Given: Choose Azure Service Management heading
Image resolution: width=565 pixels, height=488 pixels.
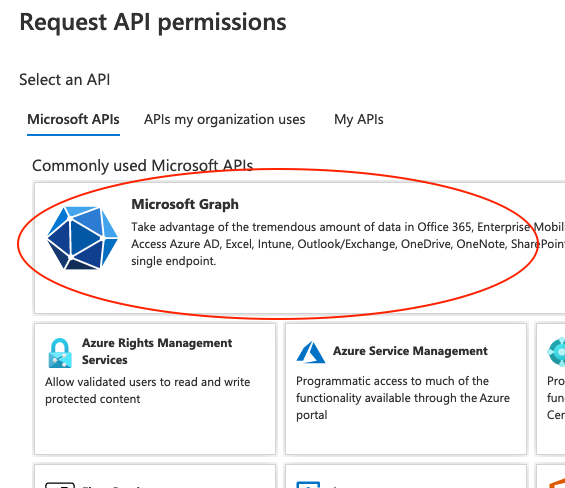Looking at the screenshot, I should click(x=410, y=351).
